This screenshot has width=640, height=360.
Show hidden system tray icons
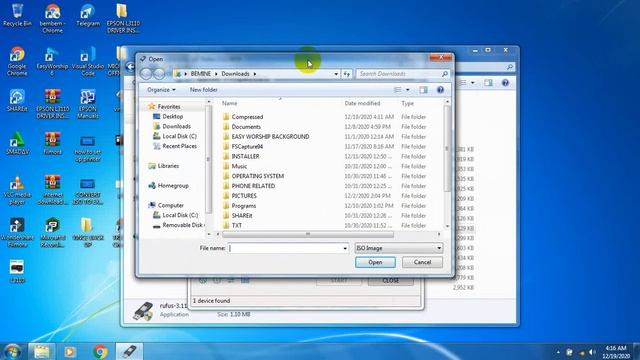coord(558,352)
